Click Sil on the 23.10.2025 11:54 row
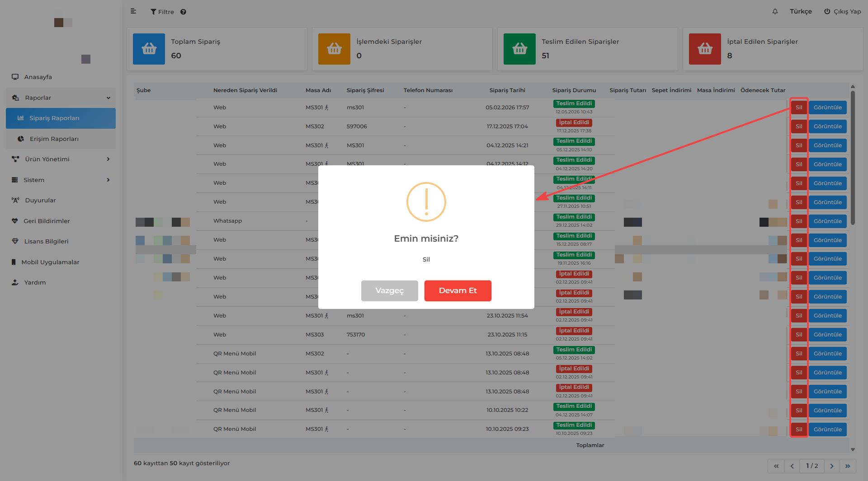The height and width of the screenshot is (481, 868). click(799, 316)
